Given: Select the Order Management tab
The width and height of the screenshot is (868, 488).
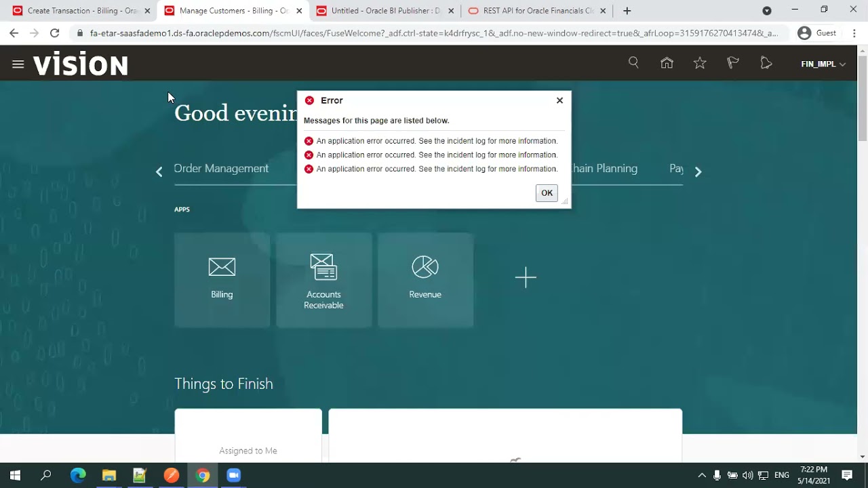Looking at the screenshot, I should pos(222,168).
